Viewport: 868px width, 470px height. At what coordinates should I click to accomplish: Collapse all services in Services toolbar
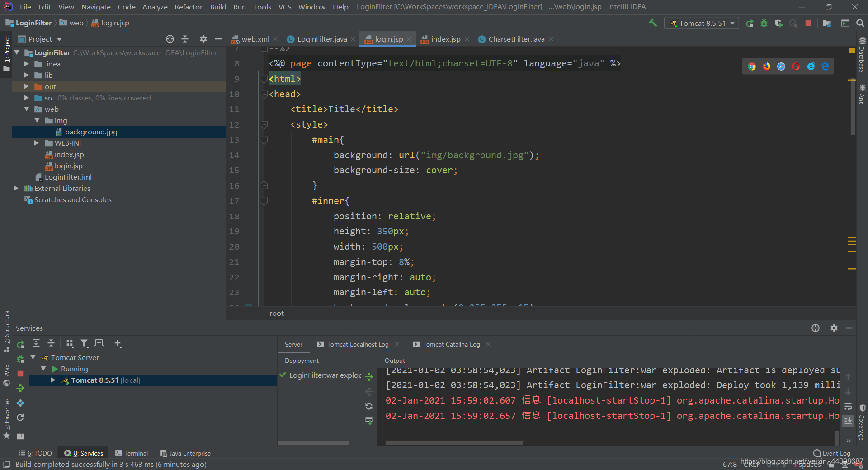pyautogui.click(x=51, y=343)
